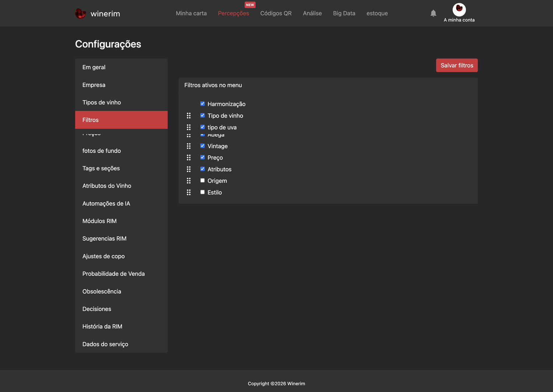This screenshot has height=392, width=553.
Task: Click the winerim brand name
Action: point(105,14)
